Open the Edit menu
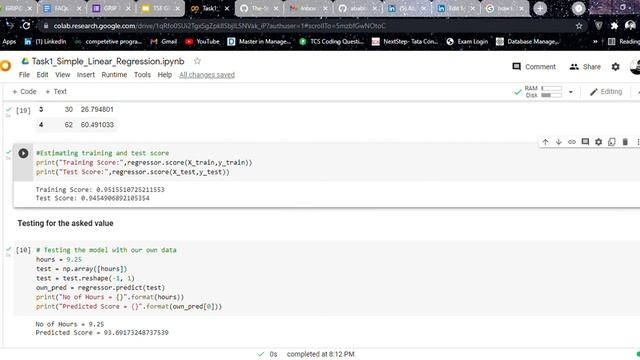This screenshot has width=640, height=360. 42,75
